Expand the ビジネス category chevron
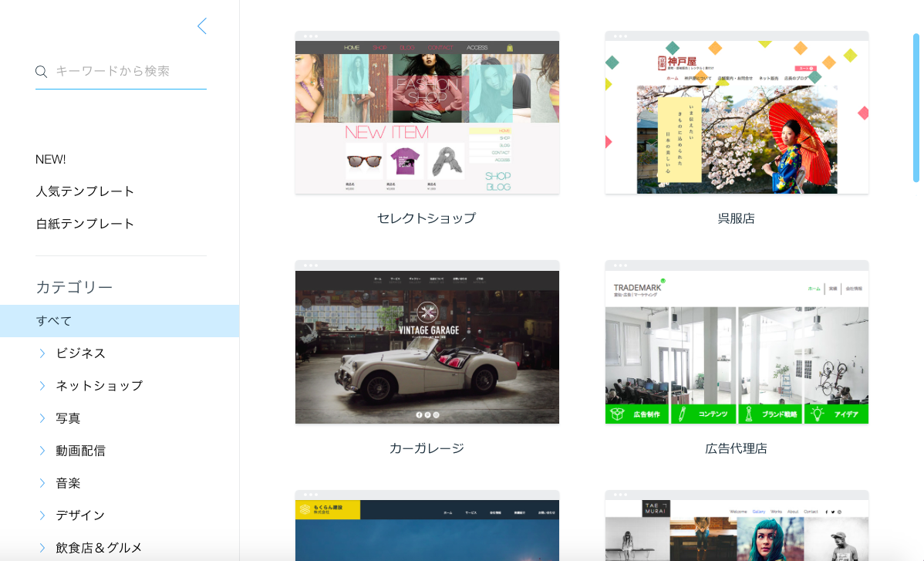The width and height of the screenshot is (924, 561). pos(42,353)
